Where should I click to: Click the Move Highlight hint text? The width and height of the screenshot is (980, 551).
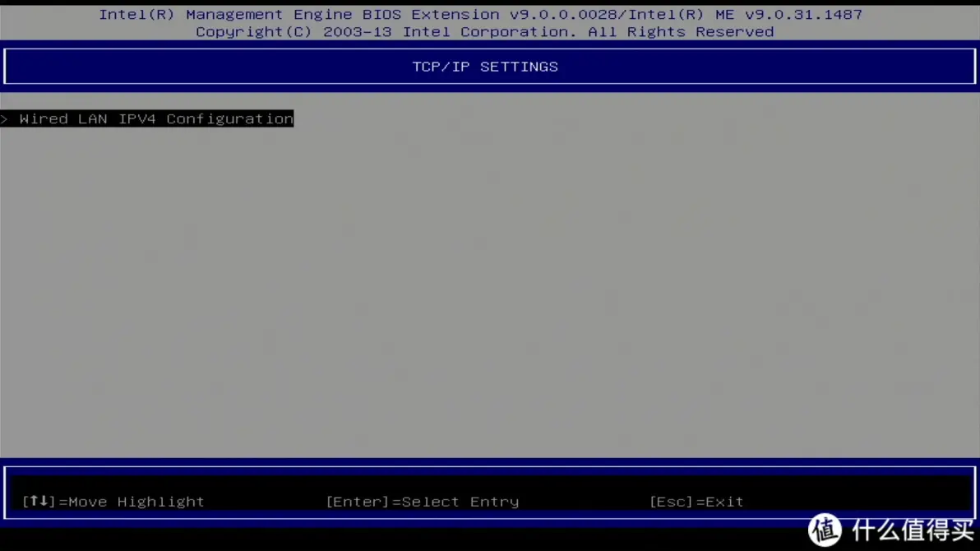point(136,502)
